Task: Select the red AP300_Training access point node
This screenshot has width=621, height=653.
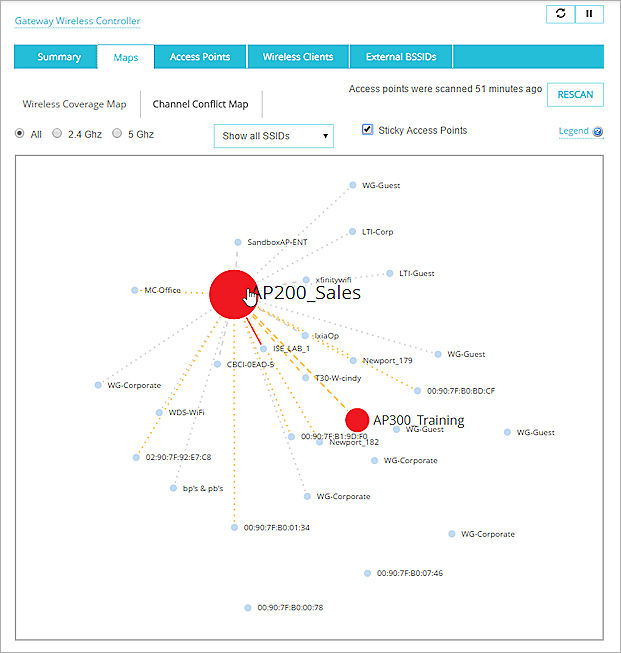Action: click(356, 420)
